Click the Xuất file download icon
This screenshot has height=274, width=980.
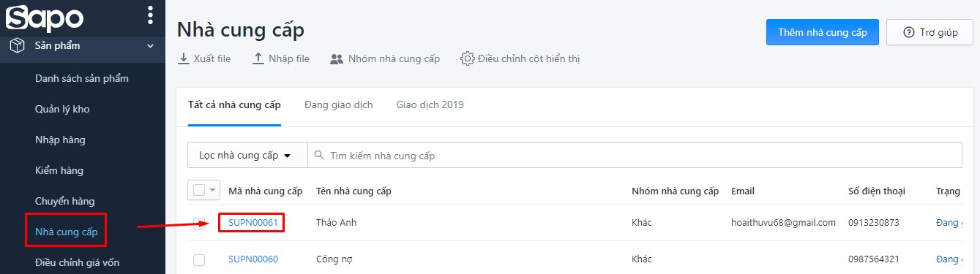184,58
